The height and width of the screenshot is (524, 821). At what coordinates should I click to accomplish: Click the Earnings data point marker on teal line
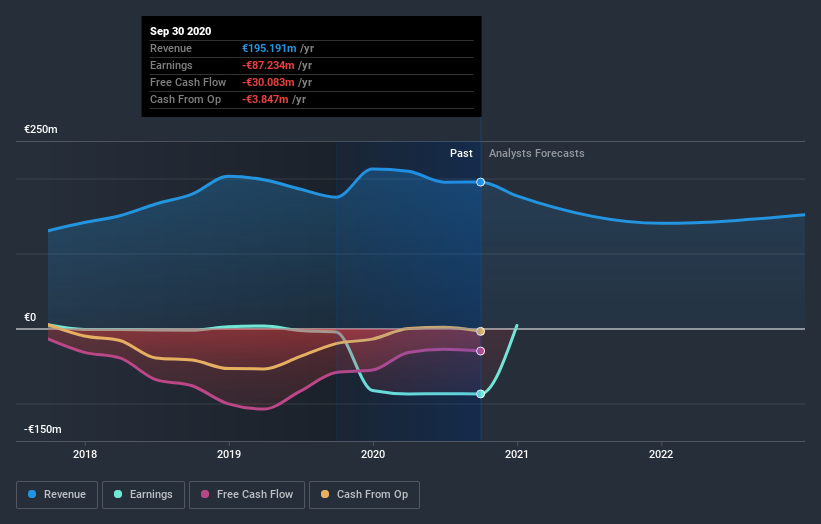(x=481, y=394)
